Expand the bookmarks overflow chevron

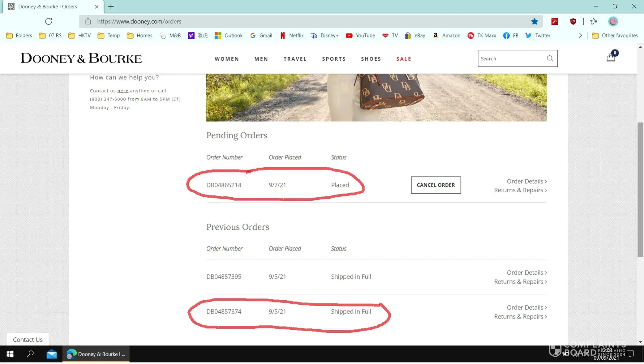click(x=580, y=35)
